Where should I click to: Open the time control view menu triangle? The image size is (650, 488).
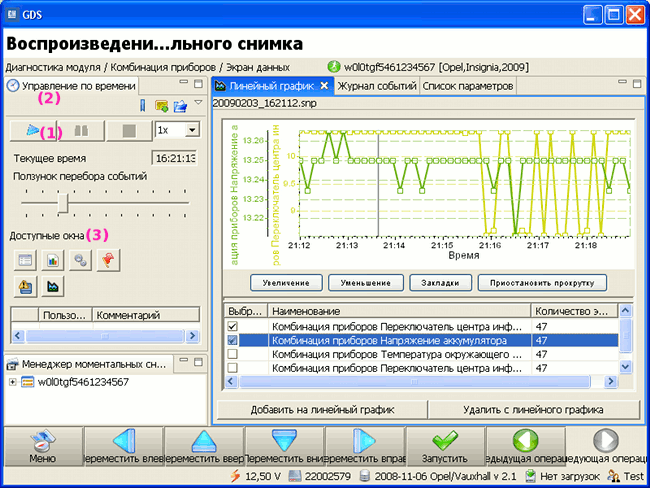(x=198, y=102)
